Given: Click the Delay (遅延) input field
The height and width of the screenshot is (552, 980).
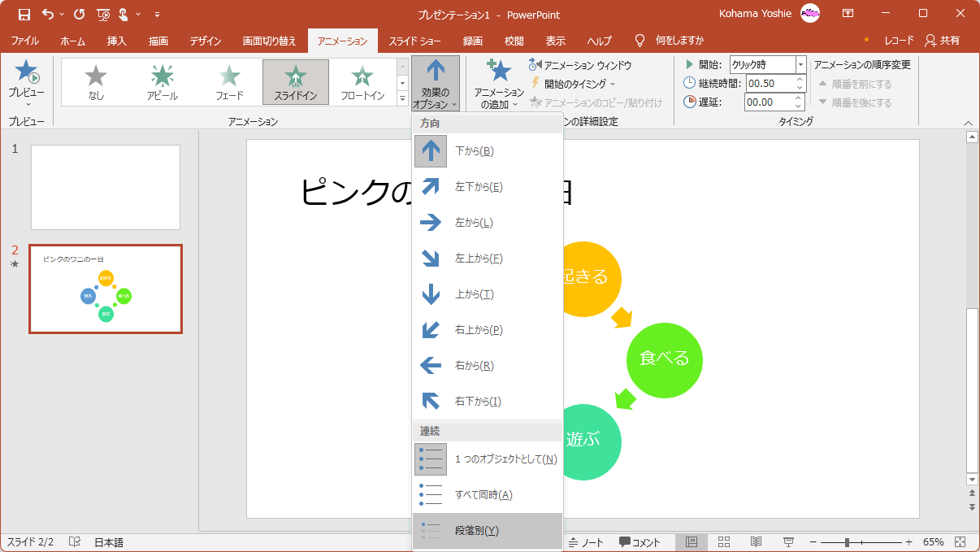Looking at the screenshot, I should (x=770, y=102).
